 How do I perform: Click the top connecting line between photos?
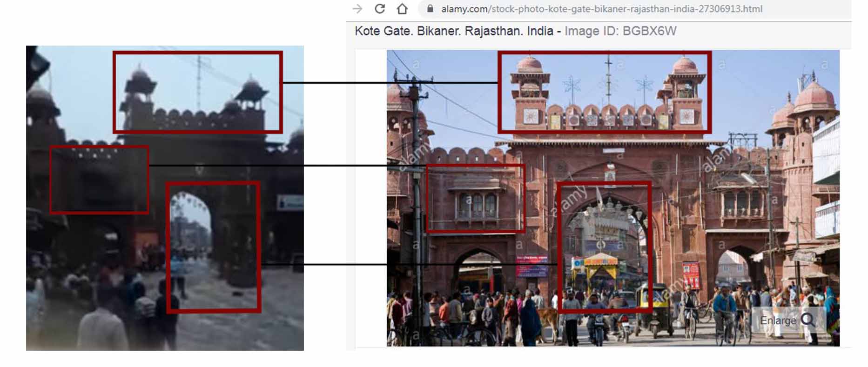(390, 83)
